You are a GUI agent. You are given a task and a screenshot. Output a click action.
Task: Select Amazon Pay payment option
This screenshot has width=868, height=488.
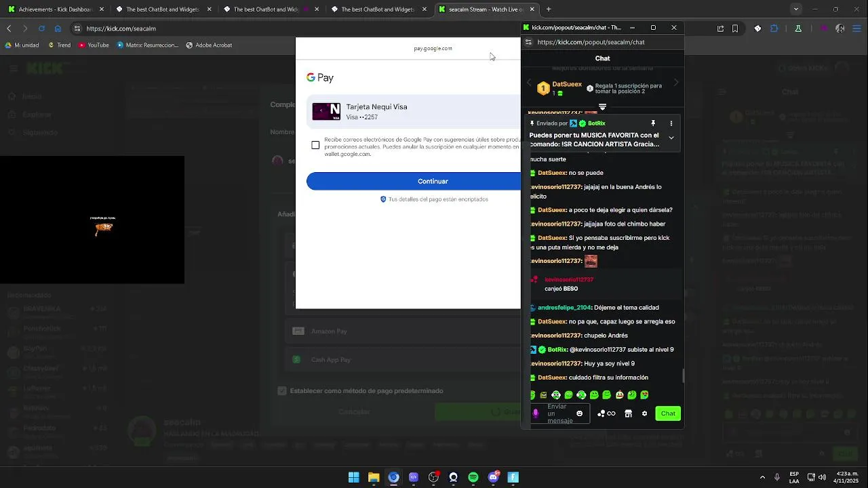(403, 331)
